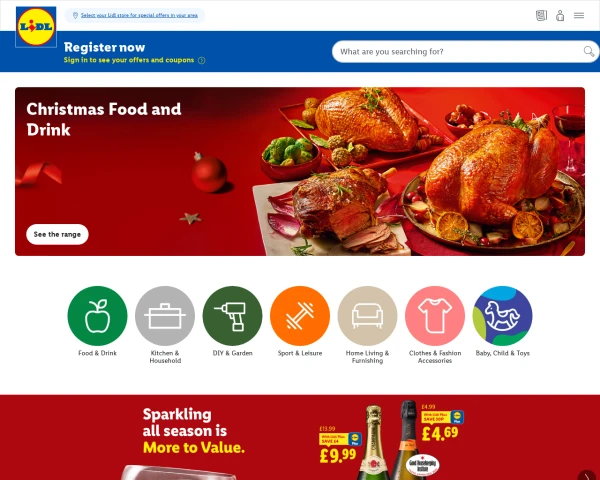Open the Sport & Leisure category
The height and width of the screenshot is (480, 600).
[x=300, y=316]
